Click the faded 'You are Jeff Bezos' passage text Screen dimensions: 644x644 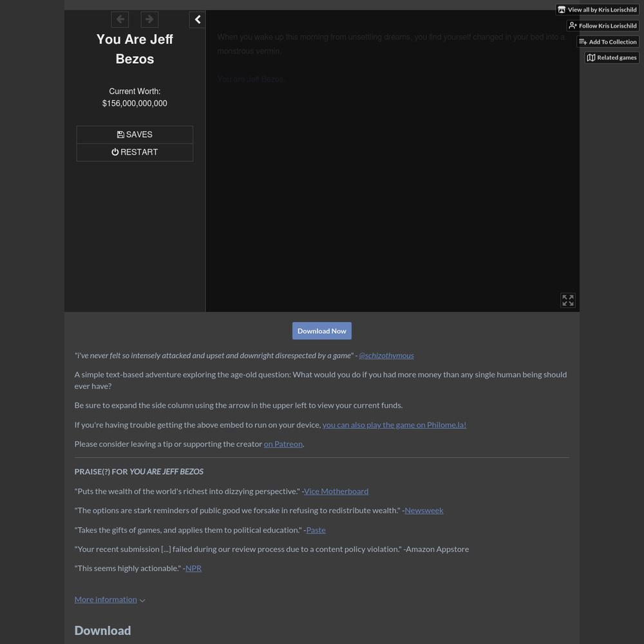tap(250, 79)
